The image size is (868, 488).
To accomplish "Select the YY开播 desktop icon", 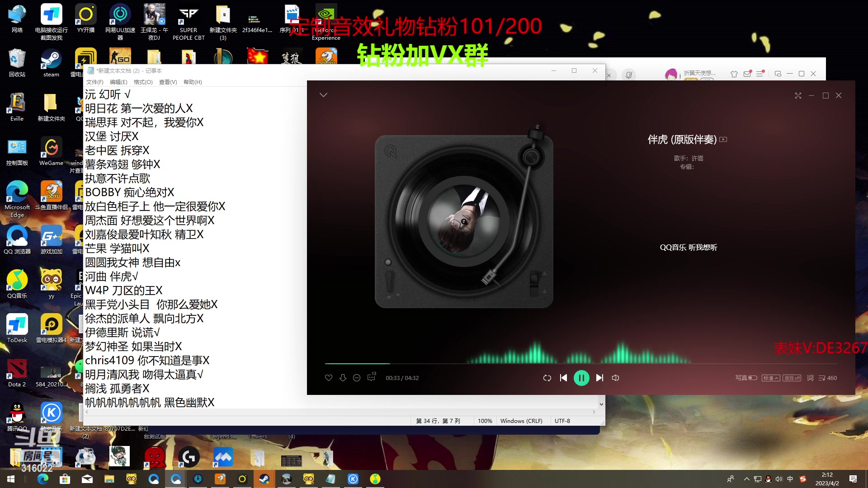I will (x=86, y=19).
